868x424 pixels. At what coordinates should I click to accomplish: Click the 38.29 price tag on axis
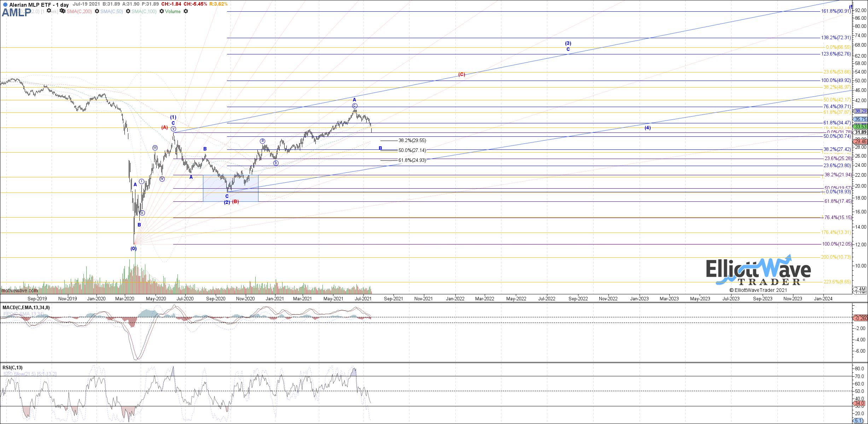861,111
